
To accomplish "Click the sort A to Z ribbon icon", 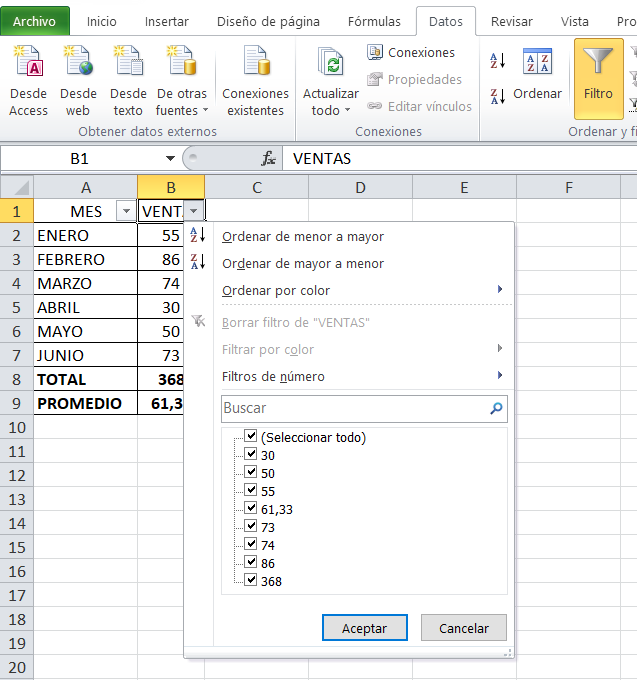I will point(498,61).
